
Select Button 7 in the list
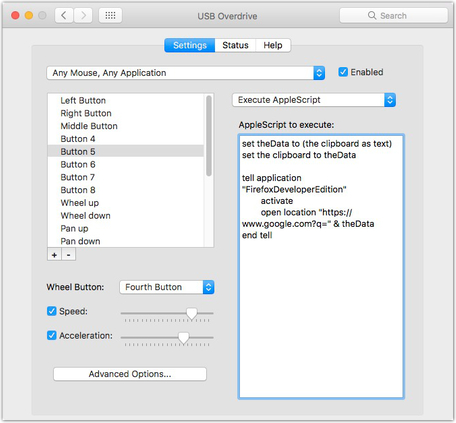click(x=126, y=177)
